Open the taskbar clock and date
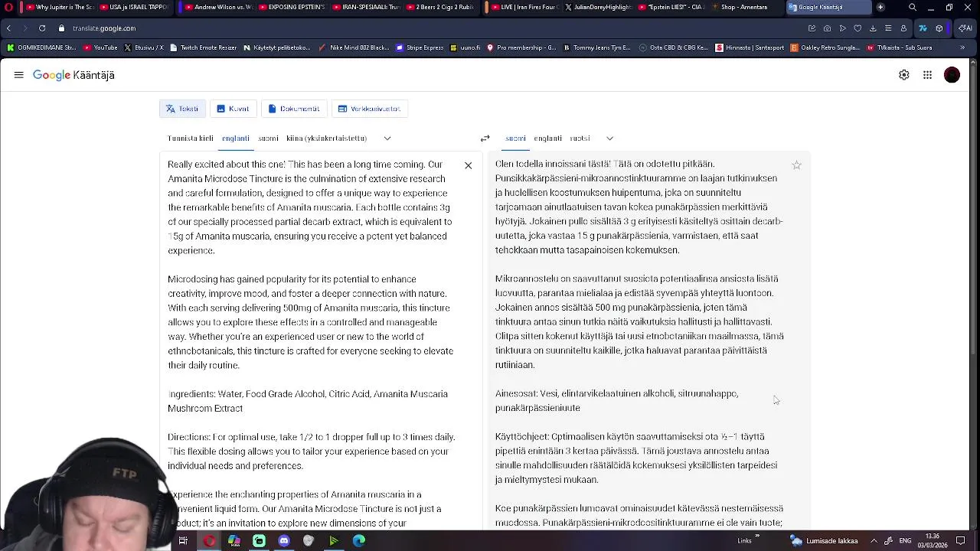The width and height of the screenshot is (980, 551). pos(932,540)
